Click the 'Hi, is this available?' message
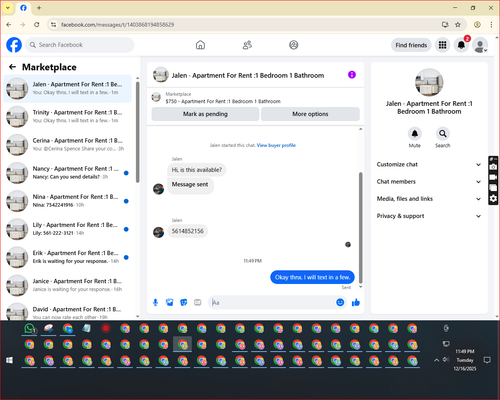 coord(197,170)
